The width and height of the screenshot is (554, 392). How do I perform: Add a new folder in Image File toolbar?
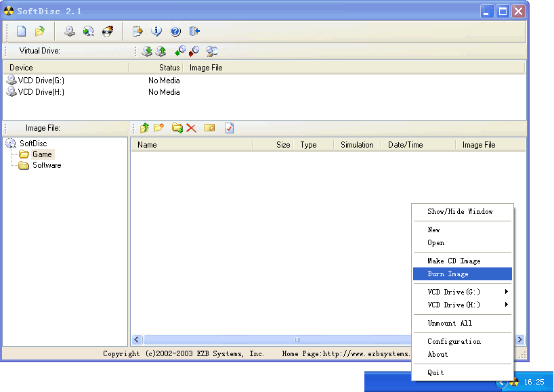pyautogui.click(x=177, y=127)
